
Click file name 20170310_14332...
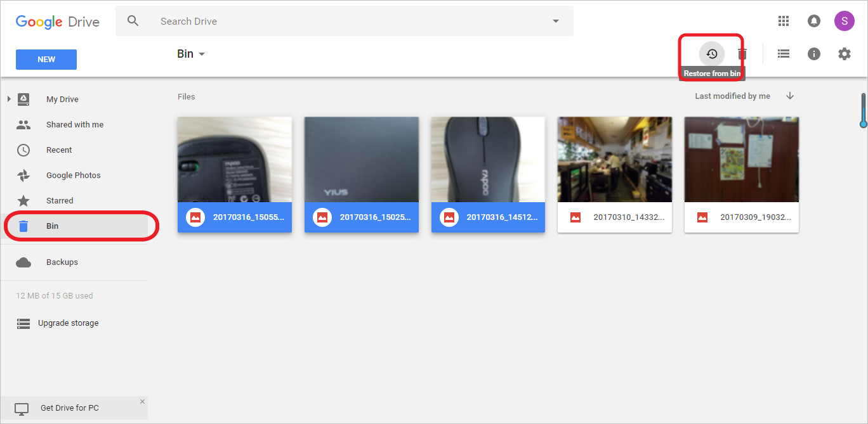(629, 217)
